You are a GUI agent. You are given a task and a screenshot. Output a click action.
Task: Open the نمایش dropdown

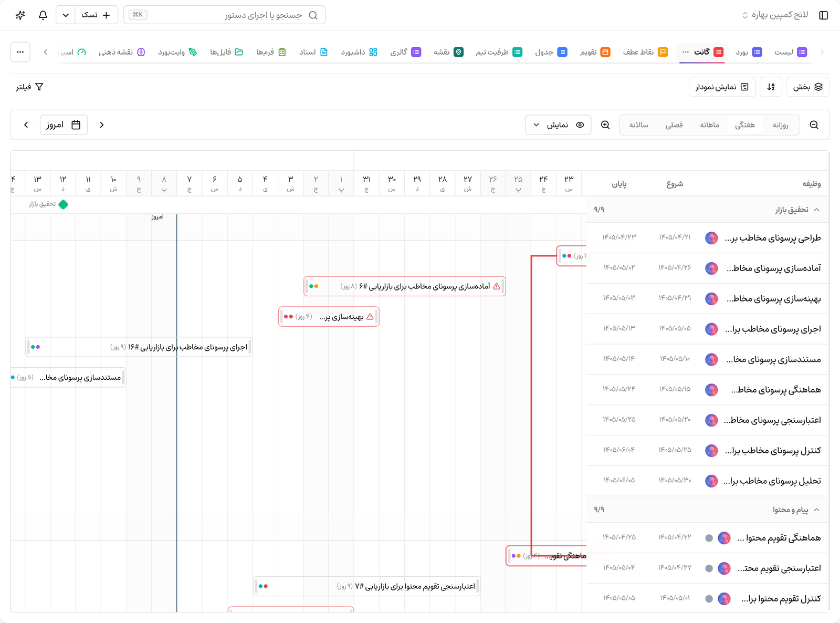click(x=558, y=125)
